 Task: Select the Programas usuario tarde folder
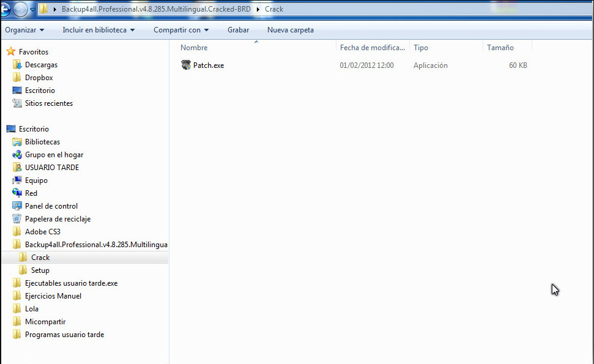[x=64, y=335]
